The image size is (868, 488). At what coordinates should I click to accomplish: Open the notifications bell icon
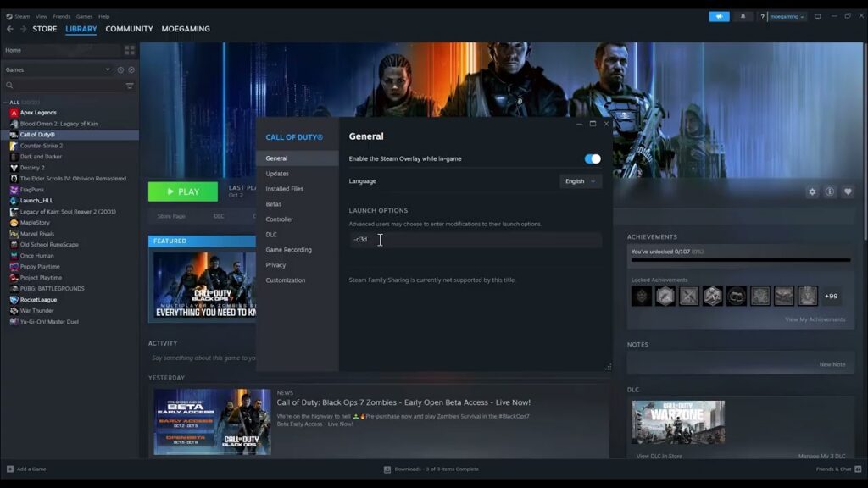click(743, 17)
